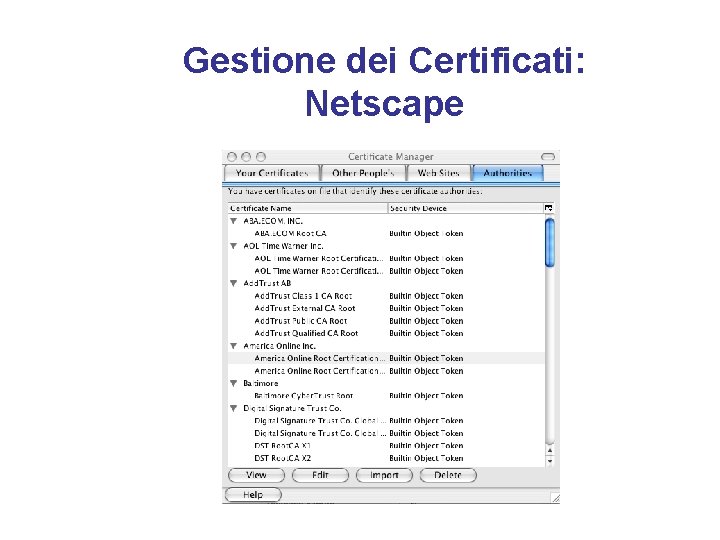
Task: Collapse the Baltimore group
Action: click(x=233, y=383)
